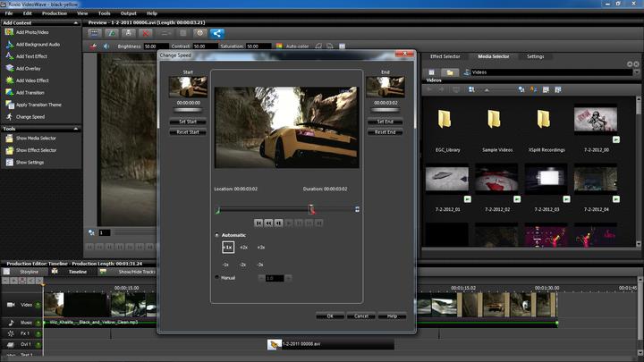
Task: Click the Reset End button
Action: 386,132
